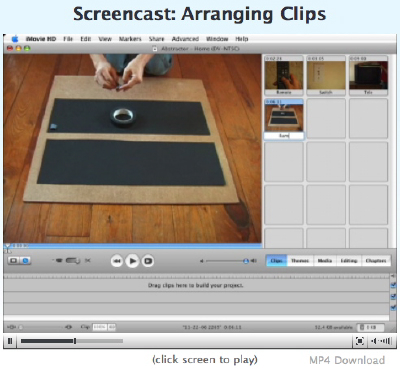Click the timeline zoom-in icon
Screen dimensions: 400x369
pyautogui.click(x=69, y=327)
